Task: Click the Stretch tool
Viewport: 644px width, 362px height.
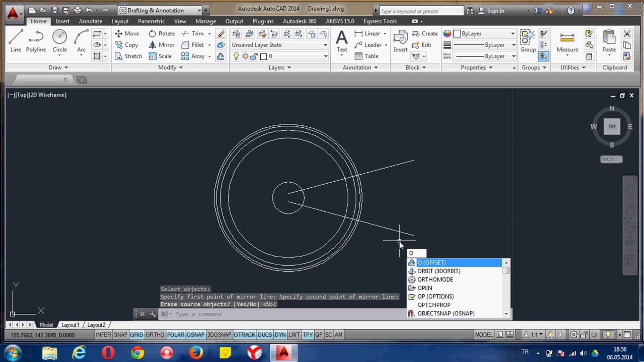Action: (x=128, y=56)
